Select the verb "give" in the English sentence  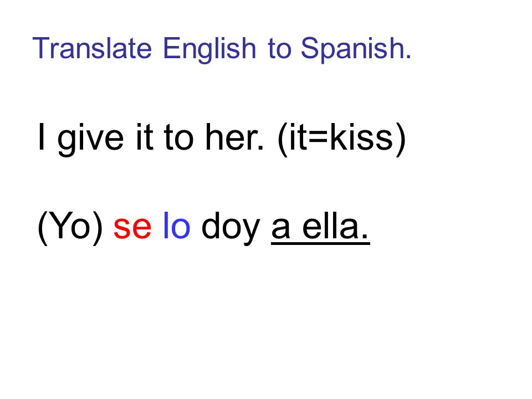(90, 139)
